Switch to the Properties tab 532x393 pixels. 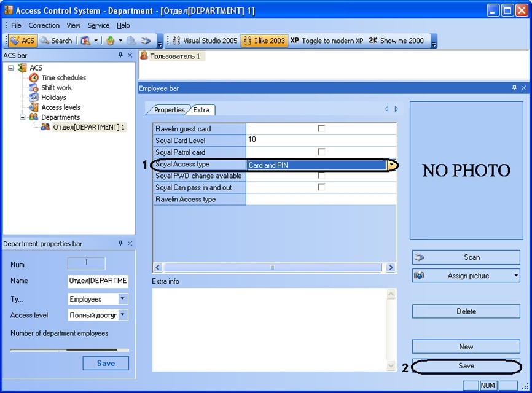(169, 110)
